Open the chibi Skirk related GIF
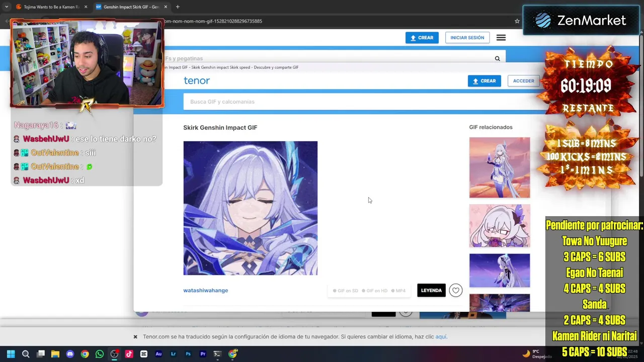 [x=499, y=226]
